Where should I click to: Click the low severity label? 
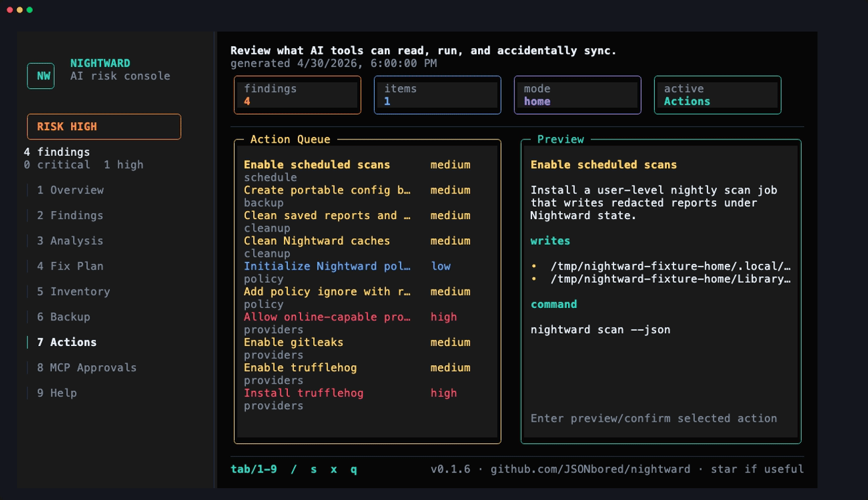[441, 266]
